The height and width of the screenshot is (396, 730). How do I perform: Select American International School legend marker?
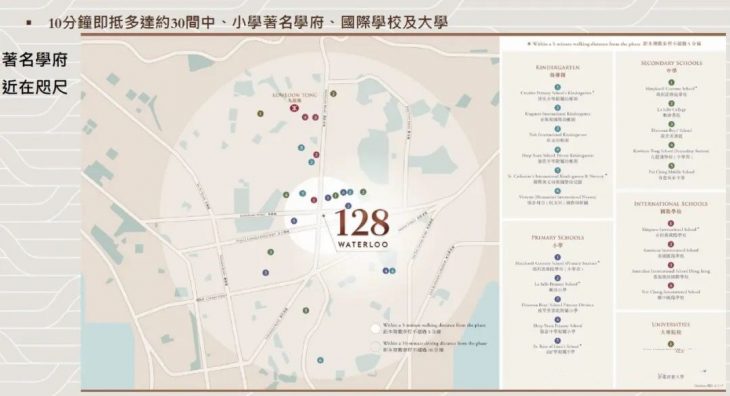click(x=671, y=244)
